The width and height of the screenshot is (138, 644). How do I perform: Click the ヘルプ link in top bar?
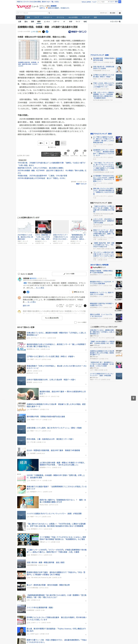(x=94, y=2)
